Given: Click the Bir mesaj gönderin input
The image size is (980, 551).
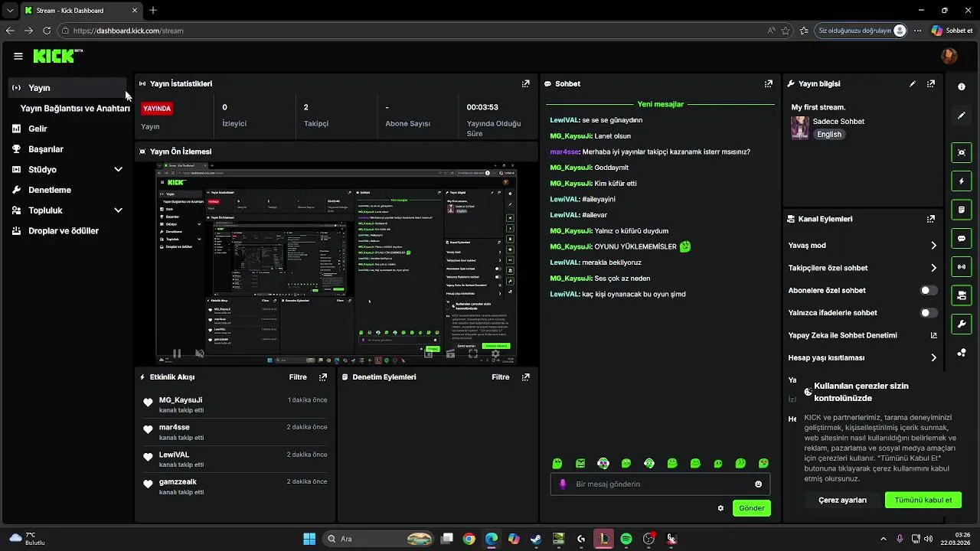Looking at the screenshot, I should click(x=661, y=484).
